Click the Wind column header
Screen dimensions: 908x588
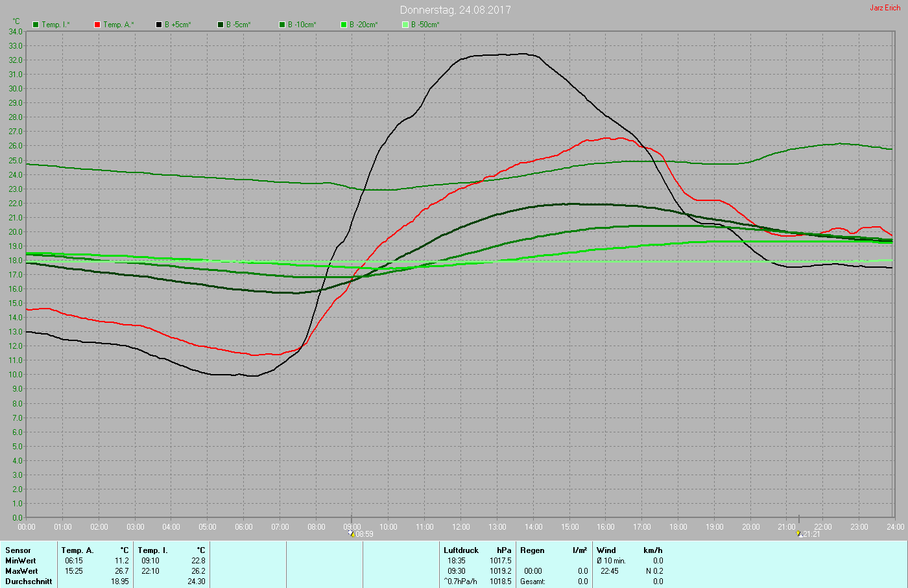[x=606, y=550]
